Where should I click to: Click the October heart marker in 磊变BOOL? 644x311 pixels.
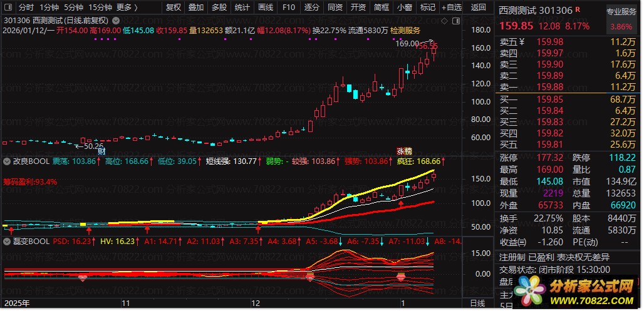(x=83, y=278)
